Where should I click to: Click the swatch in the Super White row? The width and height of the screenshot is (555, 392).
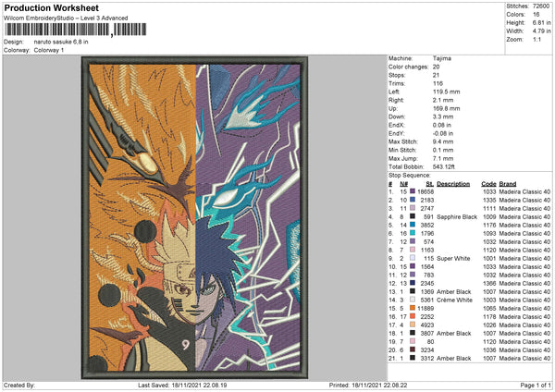(x=413, y=258)
